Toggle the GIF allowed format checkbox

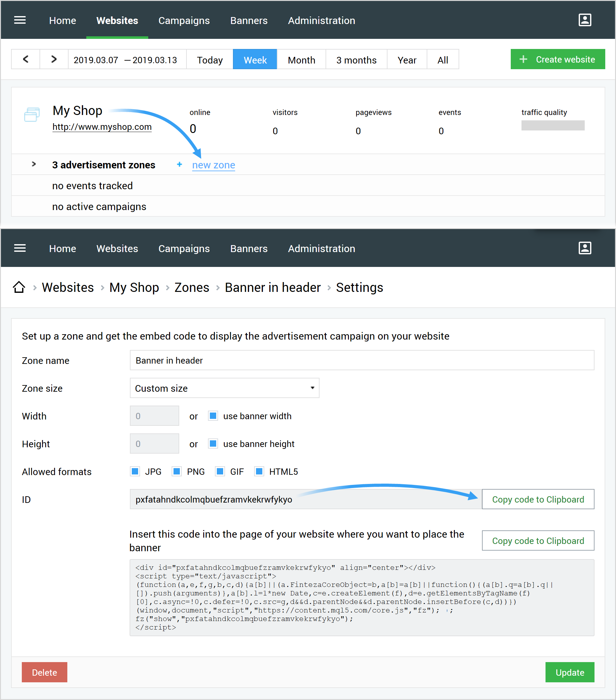tap(216, 471)
